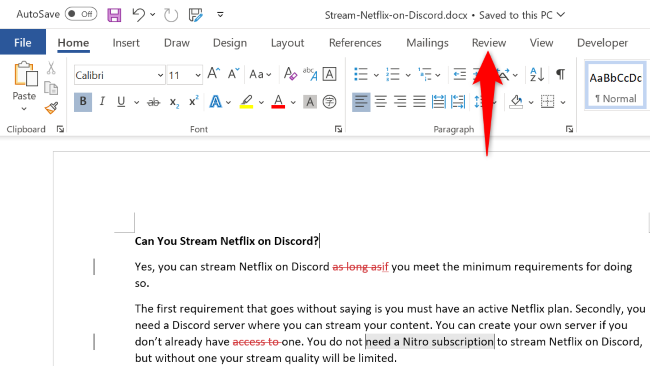
Task: Open the Mailings tab
Action: 427,43
